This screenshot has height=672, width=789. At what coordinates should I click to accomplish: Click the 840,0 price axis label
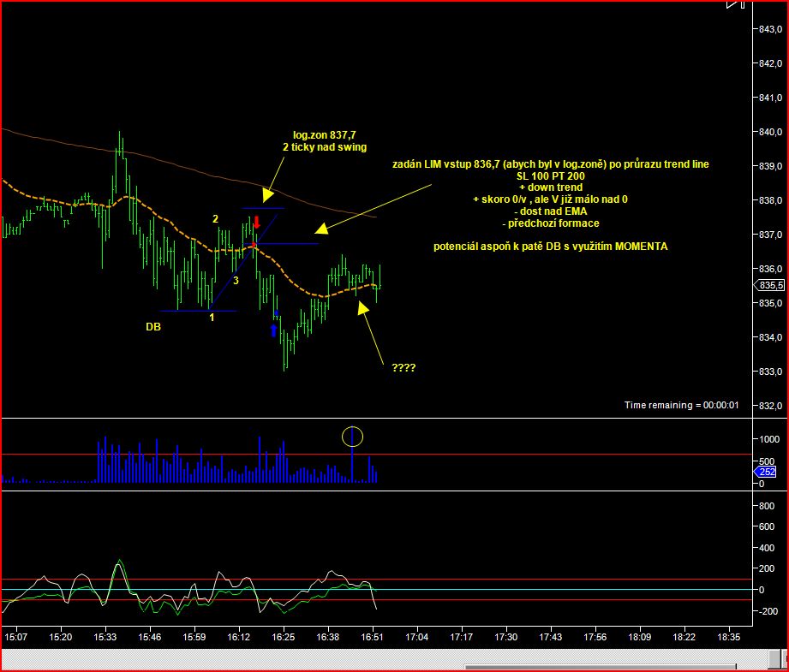pos(770,132)
